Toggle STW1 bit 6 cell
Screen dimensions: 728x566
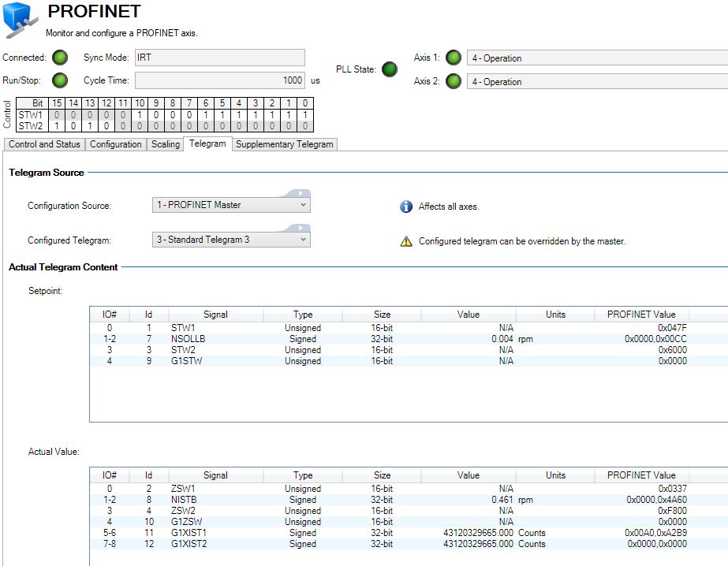coord(206,114)
